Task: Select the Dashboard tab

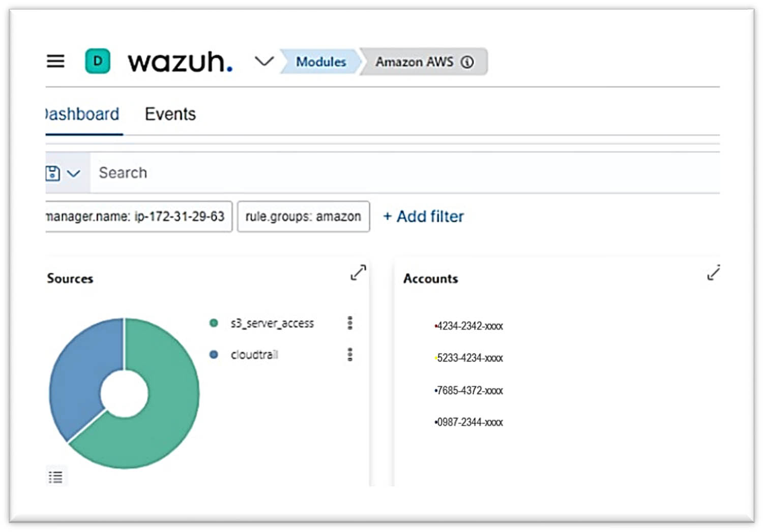Action: 82,114
